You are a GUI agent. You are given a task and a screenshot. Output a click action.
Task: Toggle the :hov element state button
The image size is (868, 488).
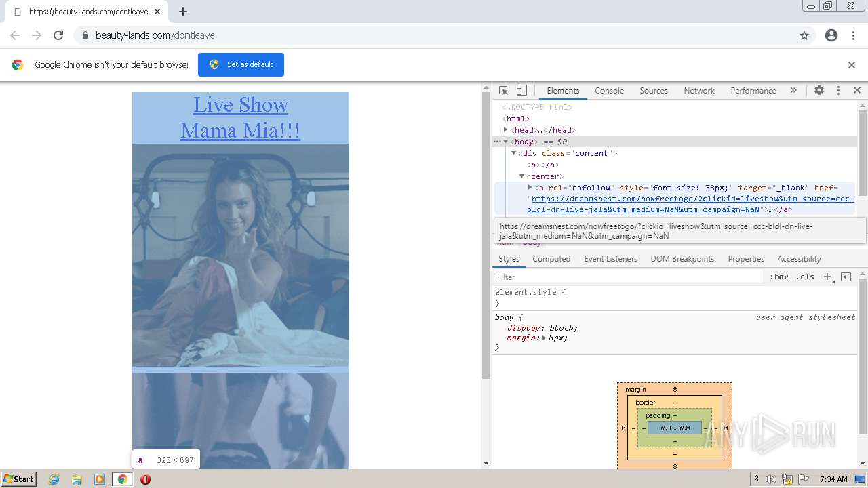click(x=779, y=277)
